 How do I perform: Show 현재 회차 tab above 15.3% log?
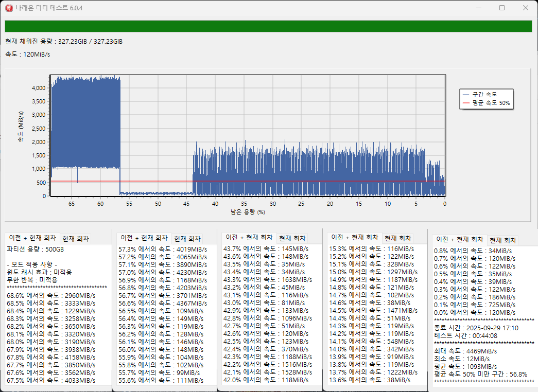point(398,238)
